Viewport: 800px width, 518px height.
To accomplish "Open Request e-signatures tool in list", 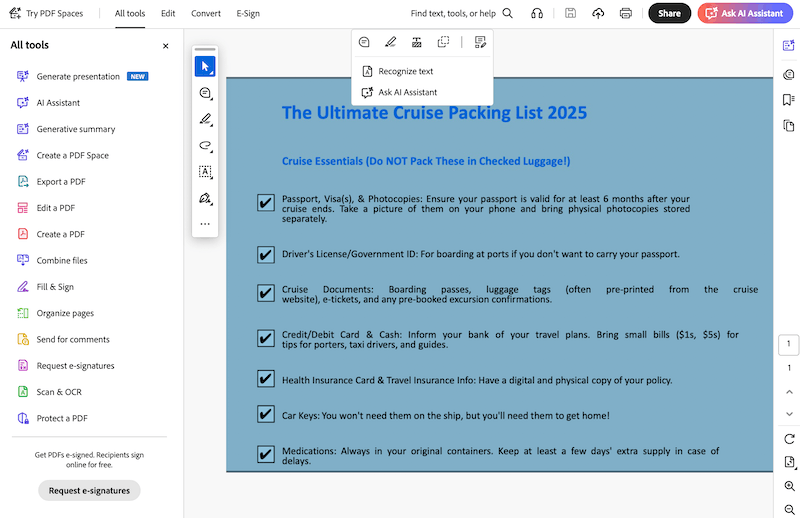I will tap(65, 365).
